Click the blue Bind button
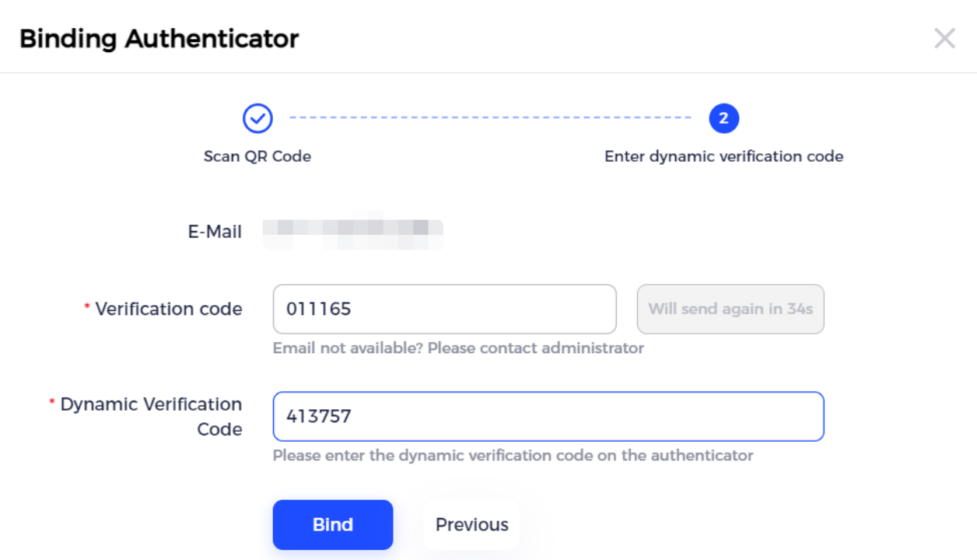977x560 pixels. pyautogui.click(x=333, y=524)
